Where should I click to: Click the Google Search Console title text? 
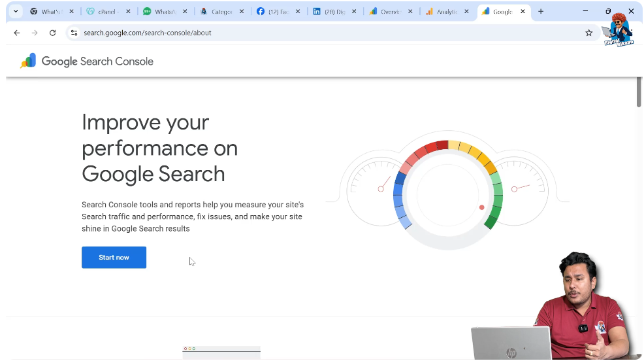(x=97, y=61)
